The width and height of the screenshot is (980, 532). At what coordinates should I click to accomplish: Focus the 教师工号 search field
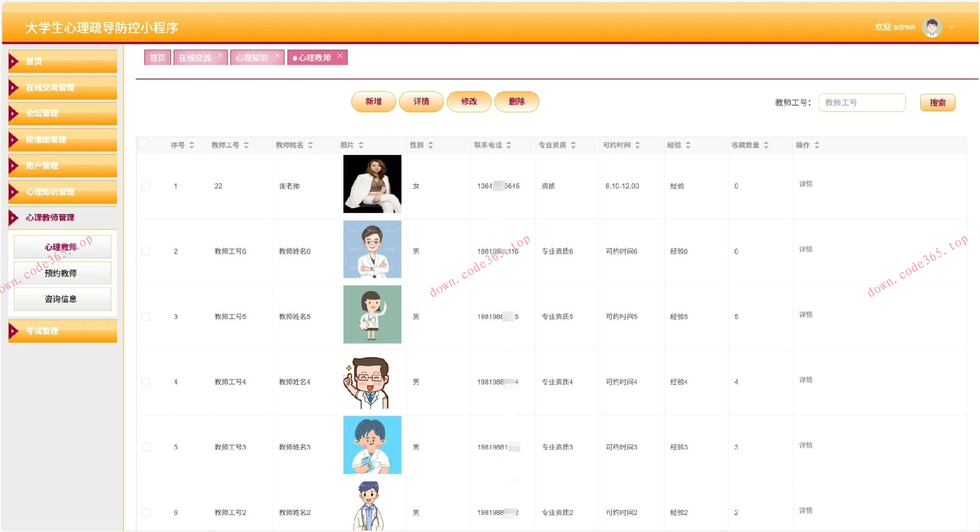pos(862,103)
